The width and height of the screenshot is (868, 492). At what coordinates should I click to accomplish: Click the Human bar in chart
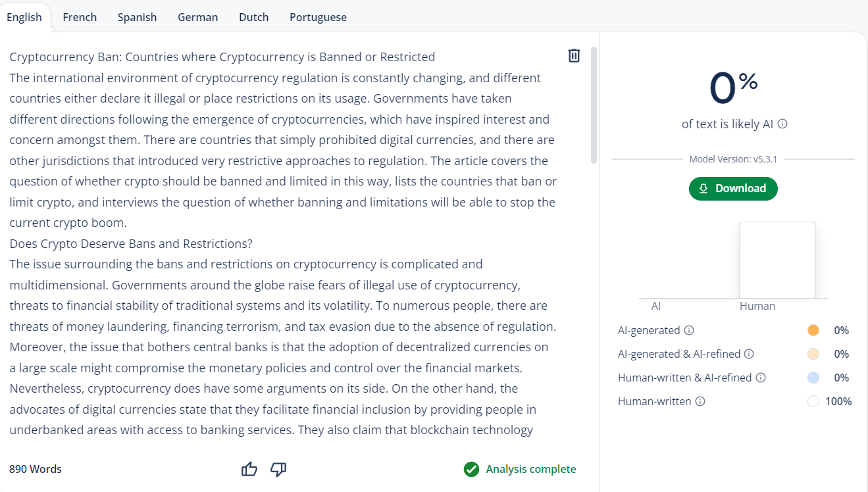click(777, 260)
